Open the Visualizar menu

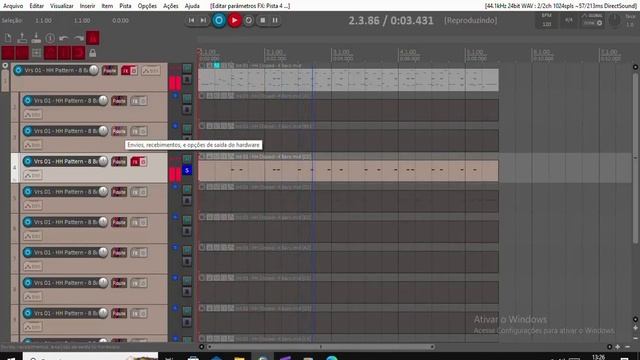[x=62, y=6]
